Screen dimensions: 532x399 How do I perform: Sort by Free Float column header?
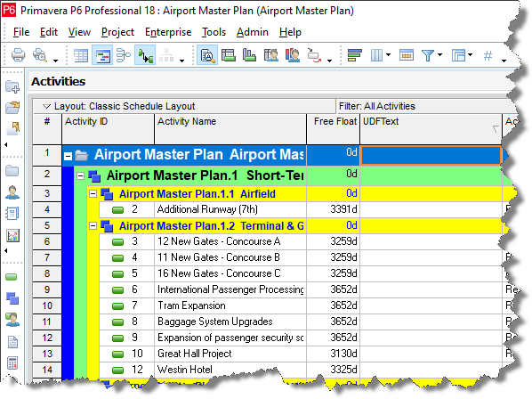334,129
